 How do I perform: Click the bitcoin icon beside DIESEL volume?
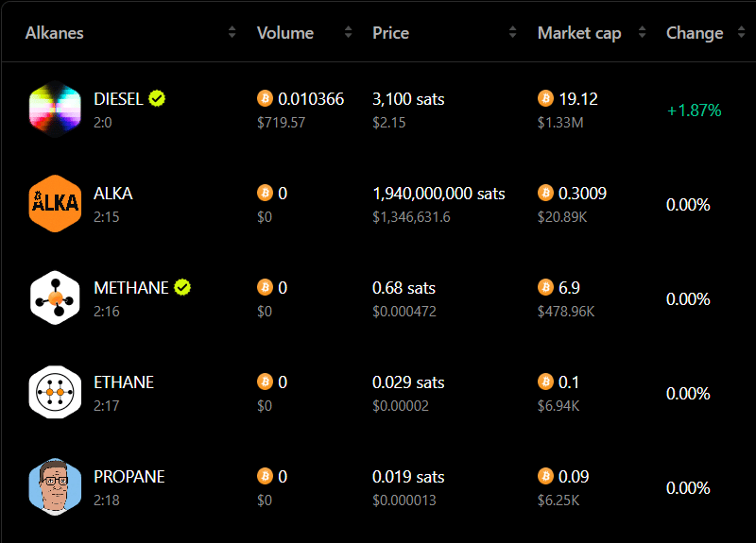pyautogui.click(x=265, y=98)
